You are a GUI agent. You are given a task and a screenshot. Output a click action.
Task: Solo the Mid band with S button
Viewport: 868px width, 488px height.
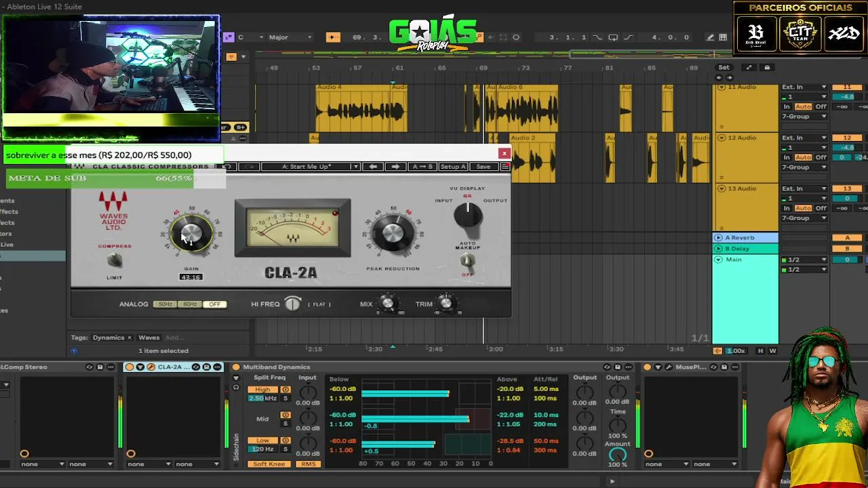tap(285, 424)
